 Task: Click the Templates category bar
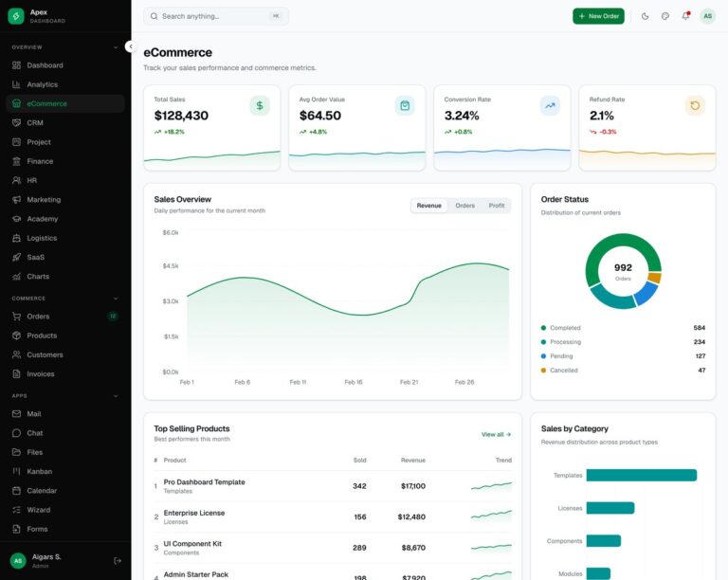(x=641, y=475)
